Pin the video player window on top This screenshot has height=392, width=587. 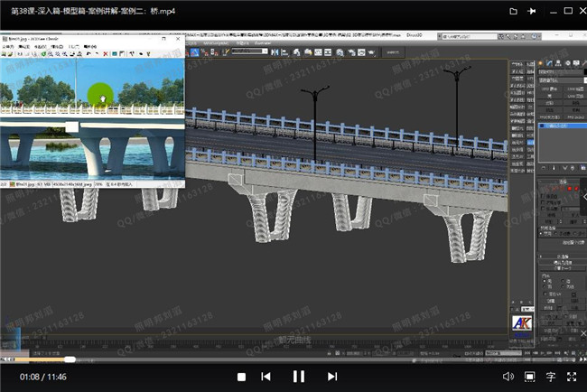coord(531,11)
